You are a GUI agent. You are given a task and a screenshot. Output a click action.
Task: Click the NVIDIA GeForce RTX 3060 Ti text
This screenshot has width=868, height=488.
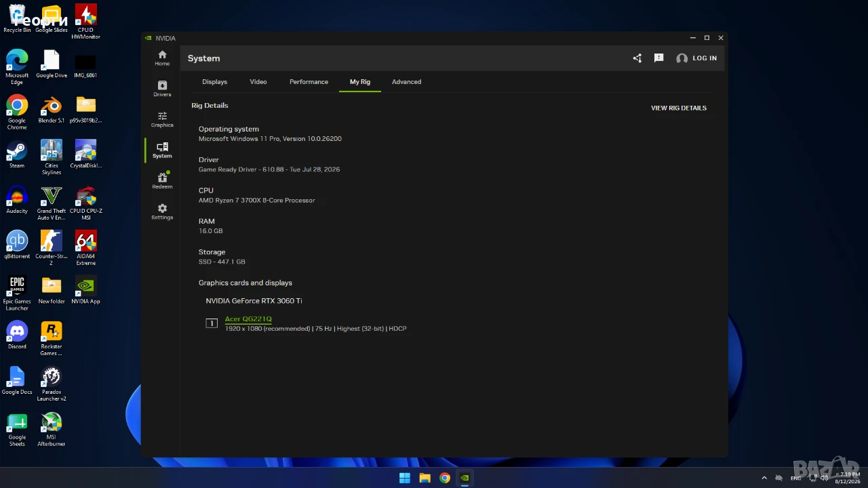(x=254, y=301)
